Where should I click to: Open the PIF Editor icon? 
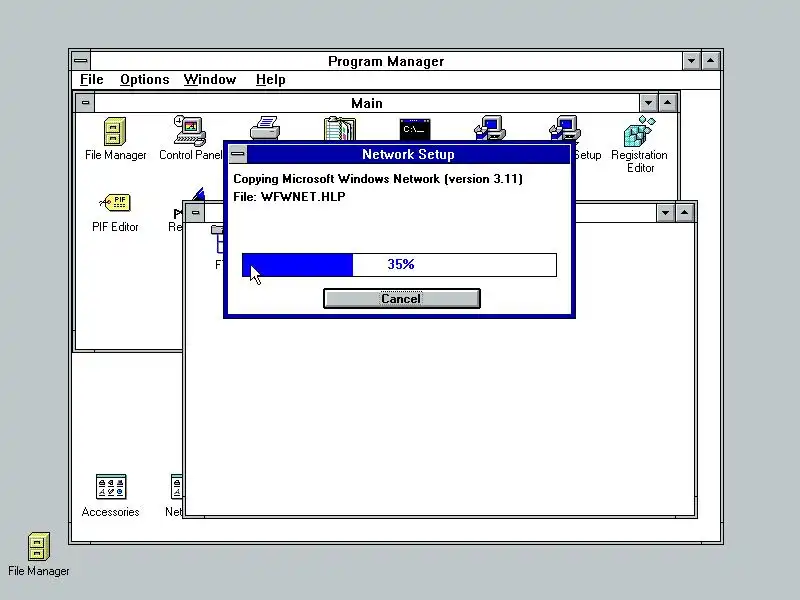(x=115, y=203)
